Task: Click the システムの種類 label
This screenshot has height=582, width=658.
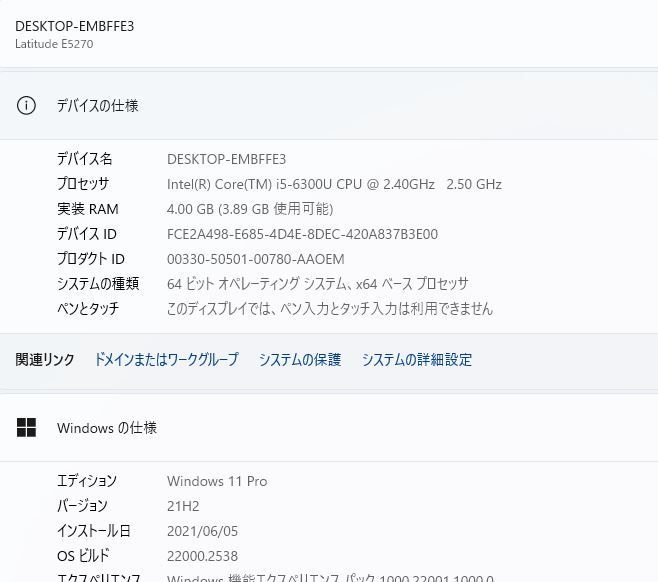Action: 98,284
